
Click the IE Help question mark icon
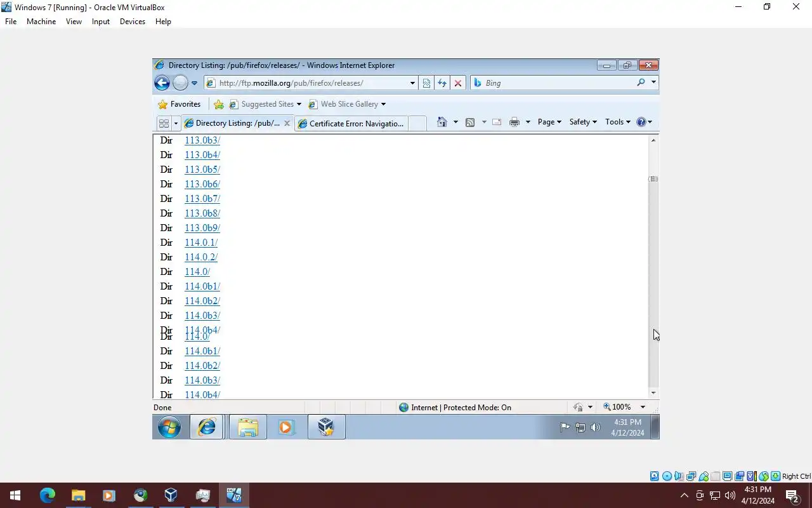[641, 122]
